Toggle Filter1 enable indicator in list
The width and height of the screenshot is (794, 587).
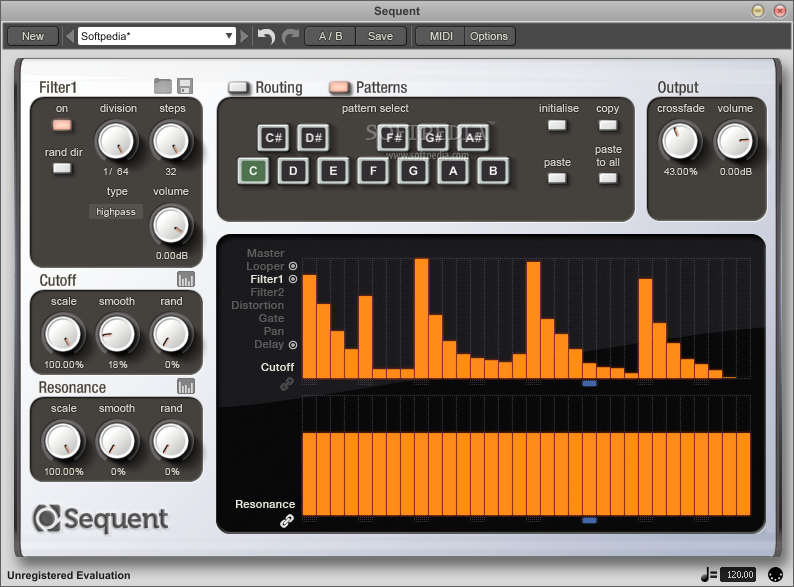pyautogui.click(x=293, y=279)
